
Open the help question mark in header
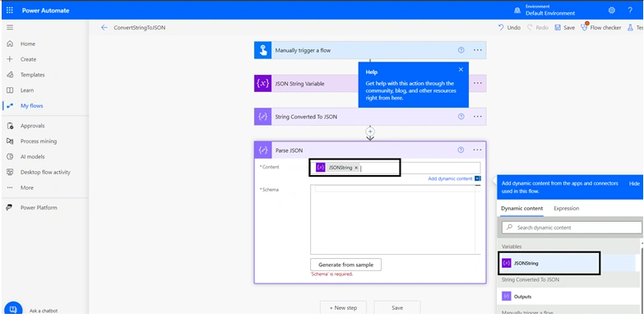point(630,11)
